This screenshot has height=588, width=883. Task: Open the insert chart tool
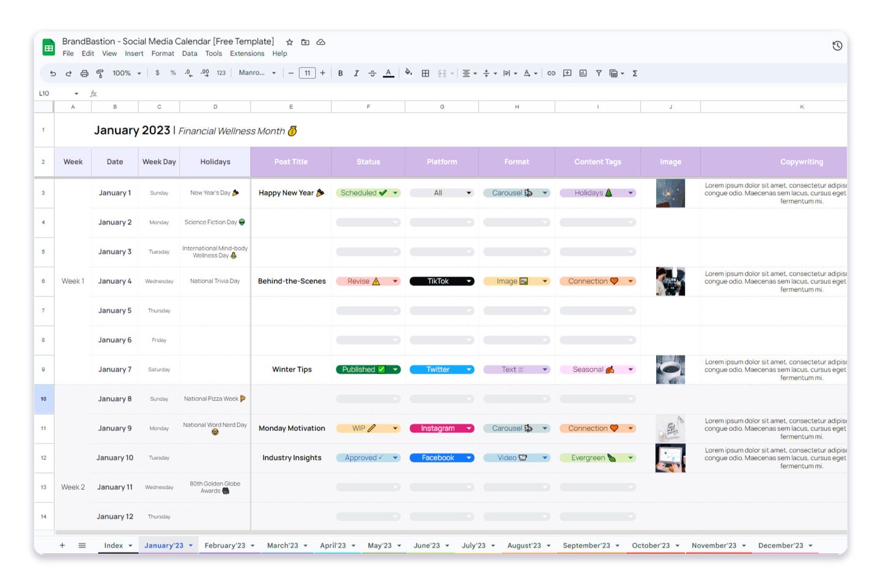click(x=582, y=73)
